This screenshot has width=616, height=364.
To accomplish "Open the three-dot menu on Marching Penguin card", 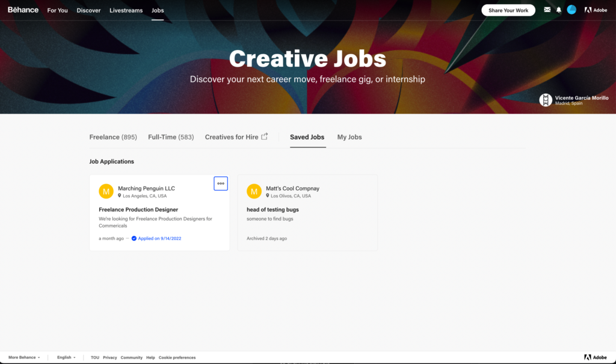I will coord(221,184).
